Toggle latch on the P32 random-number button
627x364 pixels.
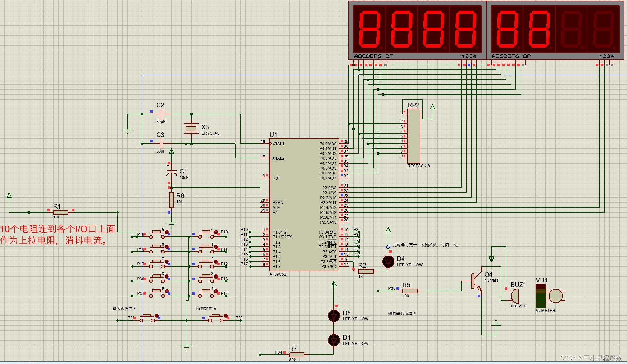226,316
